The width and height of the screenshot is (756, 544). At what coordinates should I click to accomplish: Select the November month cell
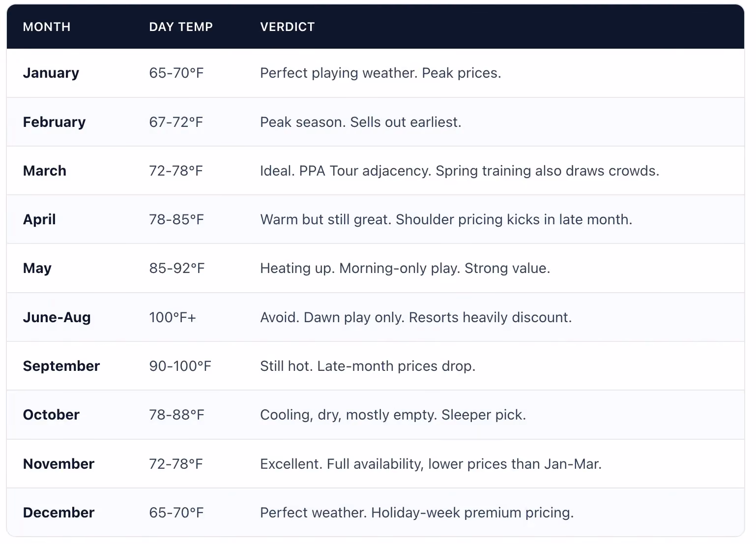[x=59, y=464]
